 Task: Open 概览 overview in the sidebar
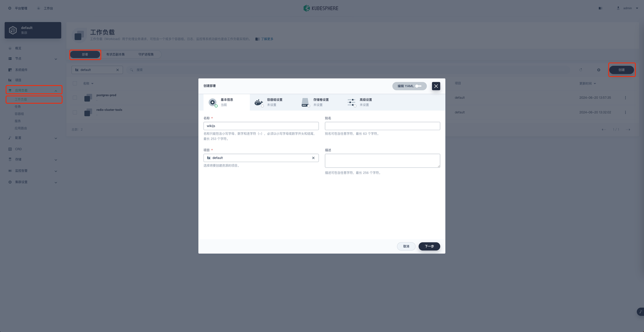(x=18, y=48)
